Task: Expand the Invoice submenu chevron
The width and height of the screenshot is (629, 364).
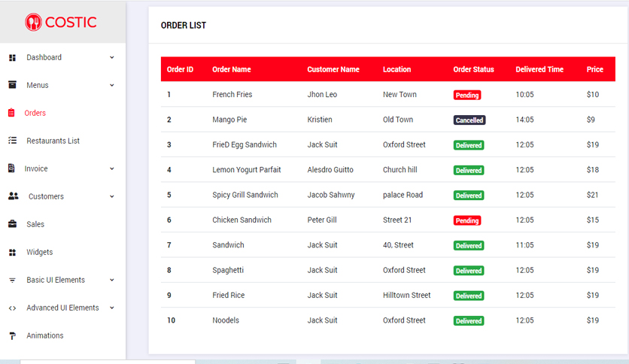Action: point(112,168)
